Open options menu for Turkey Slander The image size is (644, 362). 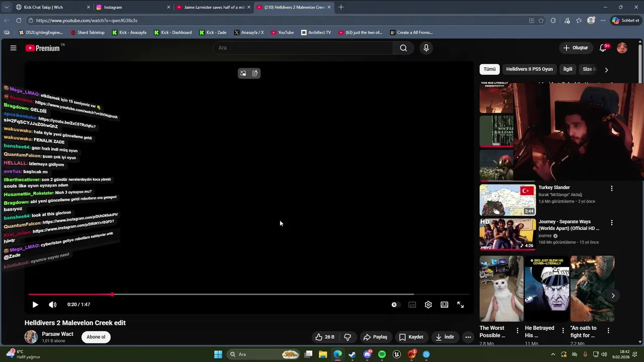[612, 189]
